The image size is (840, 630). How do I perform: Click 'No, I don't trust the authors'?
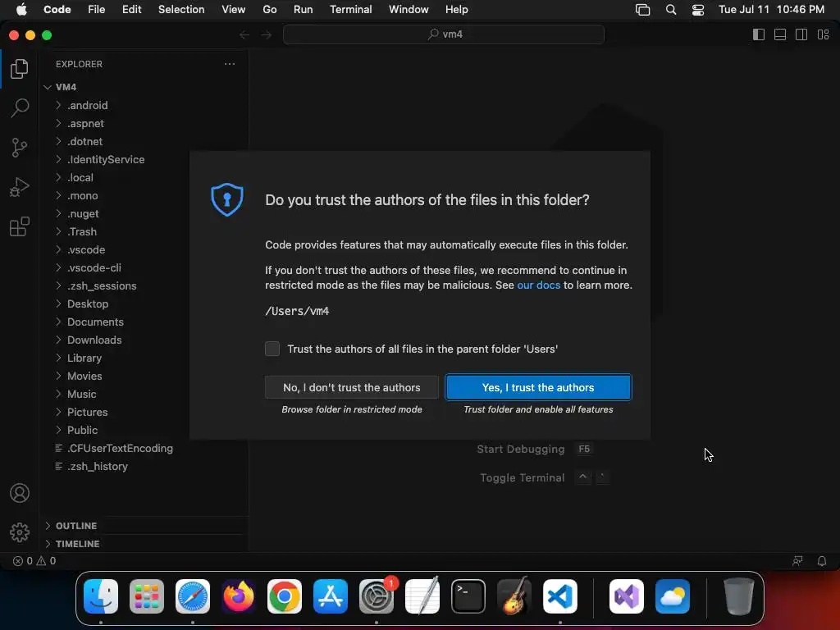pyautogui.click(x=351, y=387)
